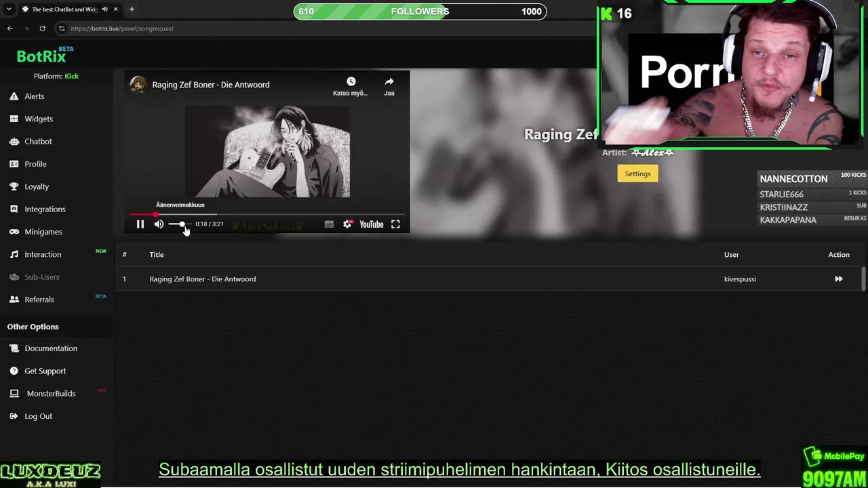The height and width of the screenshot is (488, 868).
Task: Click the Interaction music note icon
Action: pos(14,254)
